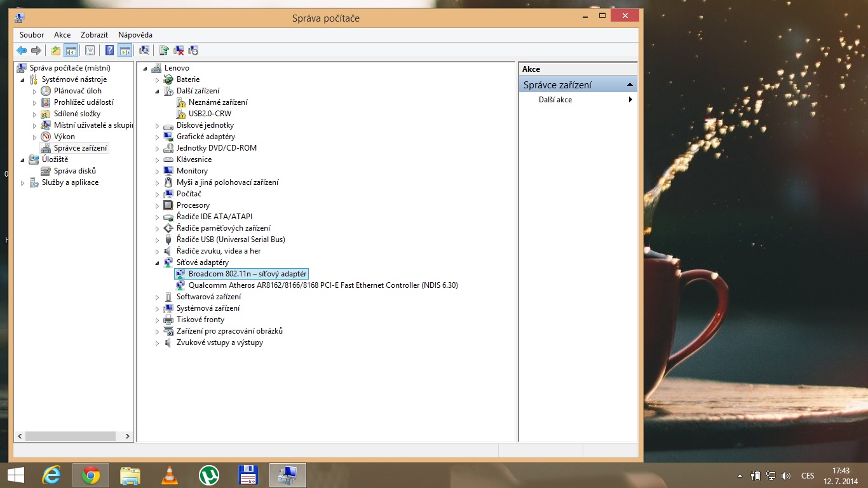Viewport: 868px width, 488px height.
Task: Toggle the Show/Hide Console Tree button
Action: [x=71, y=51]
